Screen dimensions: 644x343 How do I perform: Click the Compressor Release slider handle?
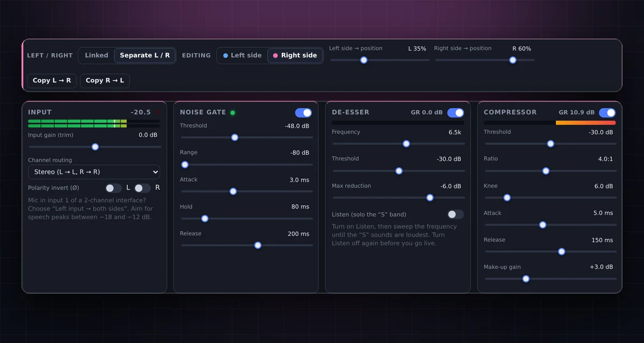point(562,252)
